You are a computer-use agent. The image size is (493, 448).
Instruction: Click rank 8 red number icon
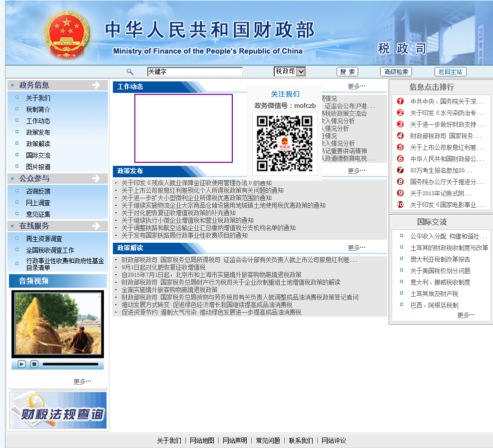[400, 181]
